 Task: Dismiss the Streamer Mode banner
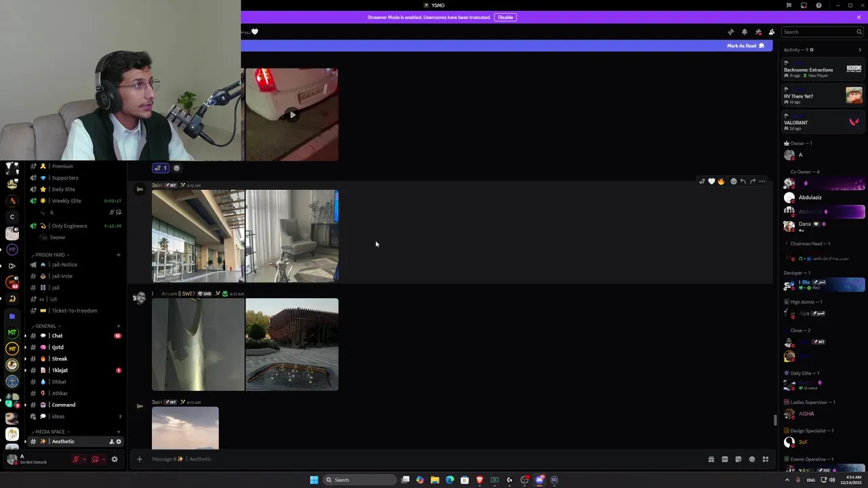[x=859, y=17]
